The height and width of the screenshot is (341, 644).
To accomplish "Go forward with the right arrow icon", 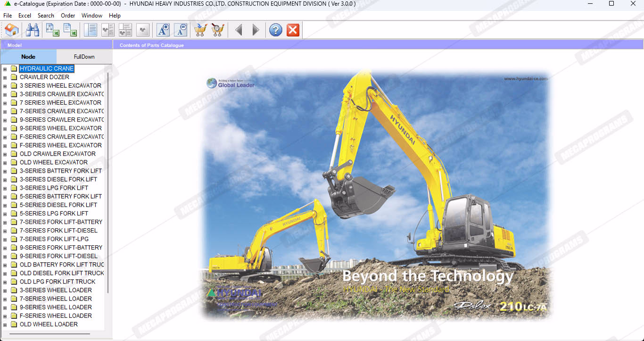I will point(256,30).
